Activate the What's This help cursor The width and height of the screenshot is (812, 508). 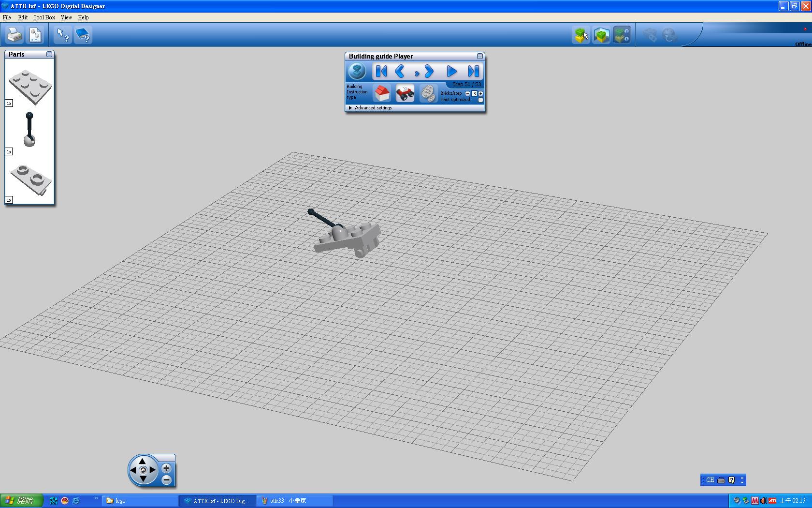tap(63, 35)
